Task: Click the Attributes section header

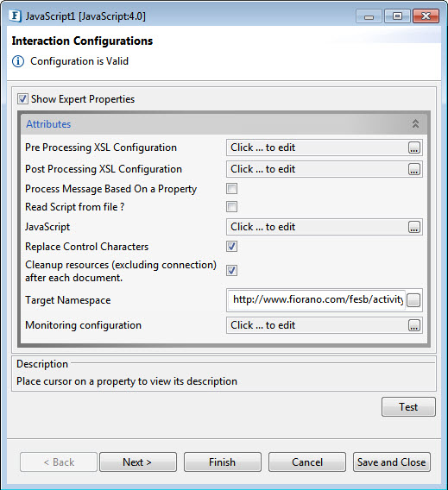Action: [x=224, y=124]
